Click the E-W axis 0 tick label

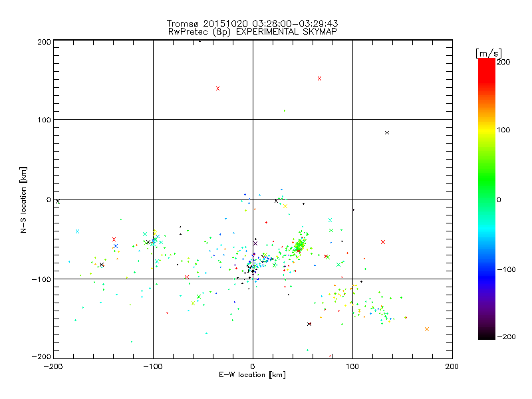(253, 366)
